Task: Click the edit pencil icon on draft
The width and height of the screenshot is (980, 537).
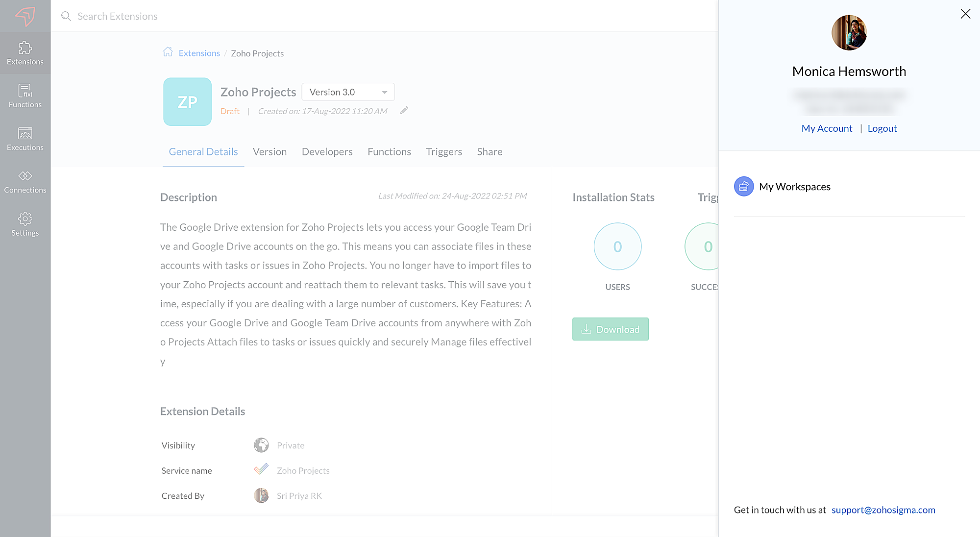Action: point(404,110)
